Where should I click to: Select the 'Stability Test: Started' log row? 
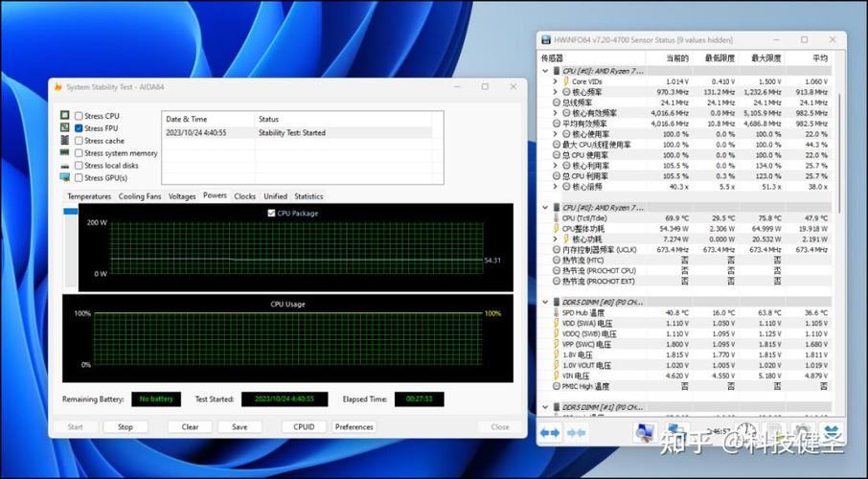click(x=298, y=133)
